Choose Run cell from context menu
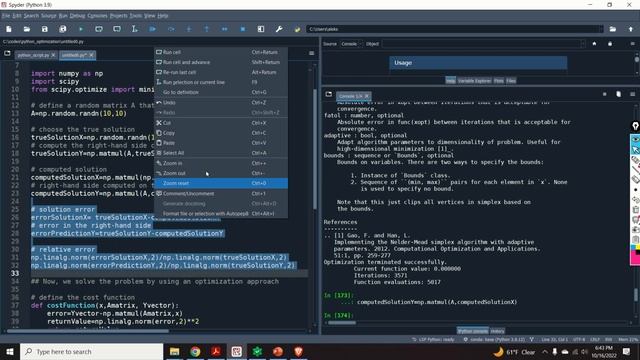This screenshot has height=360, width=640. 221,52
